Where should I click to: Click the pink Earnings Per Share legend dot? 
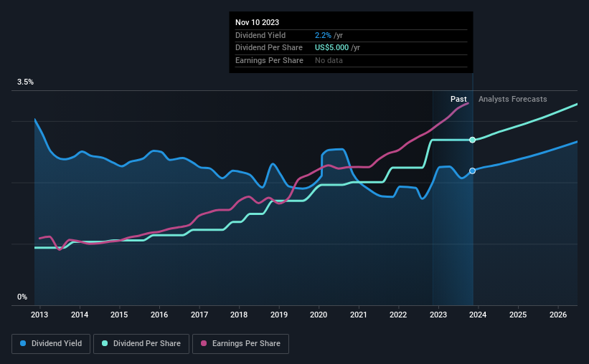[204, 343]
